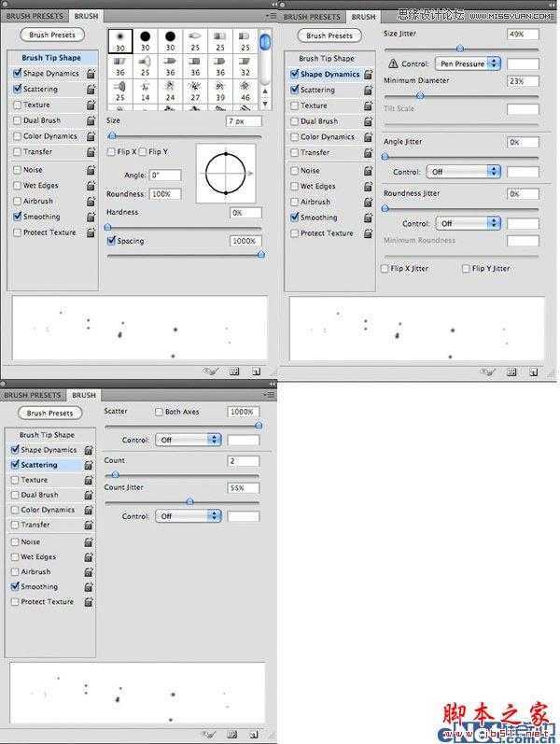
Task: Click the Minimum Diameter slider handle
Action: pyautogui.click(x=419, y=95)
